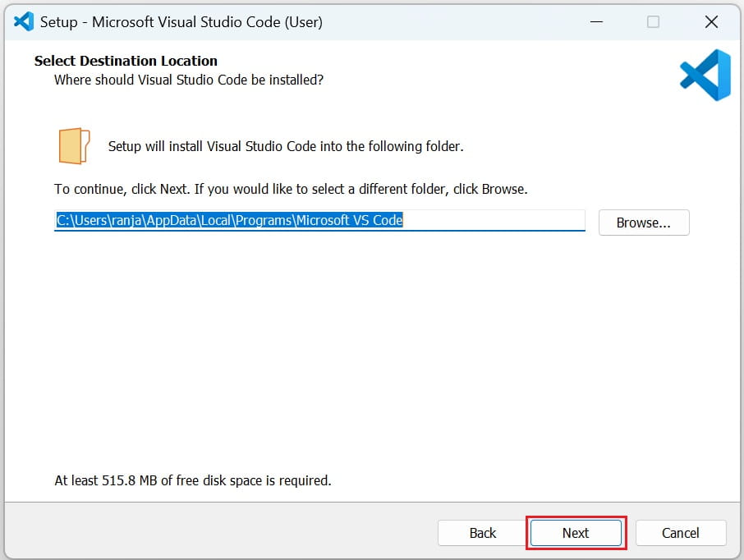Click the installer folder graphic beside the setup text

(x=73, y=145)
